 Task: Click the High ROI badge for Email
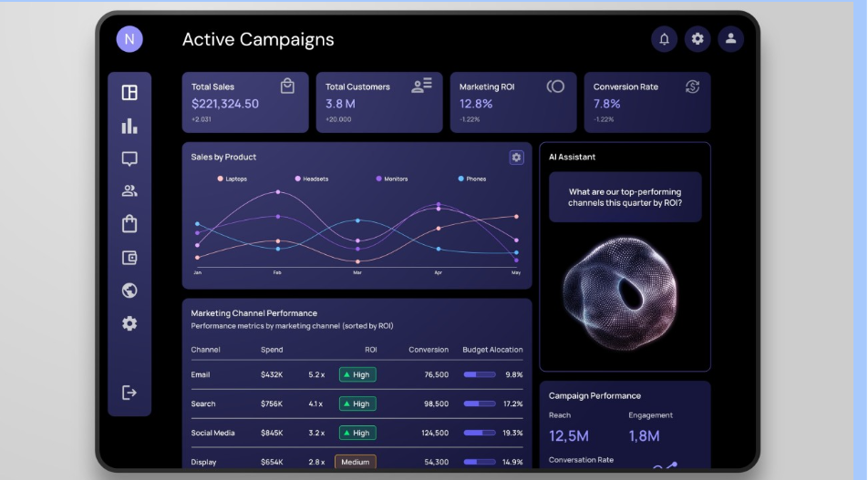(x=357, y=374)
